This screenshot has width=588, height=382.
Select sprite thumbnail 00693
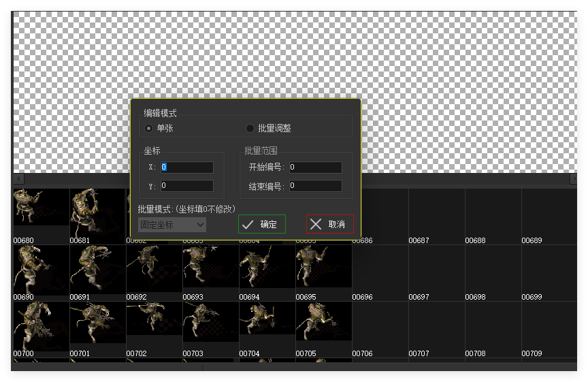(210, 269)
